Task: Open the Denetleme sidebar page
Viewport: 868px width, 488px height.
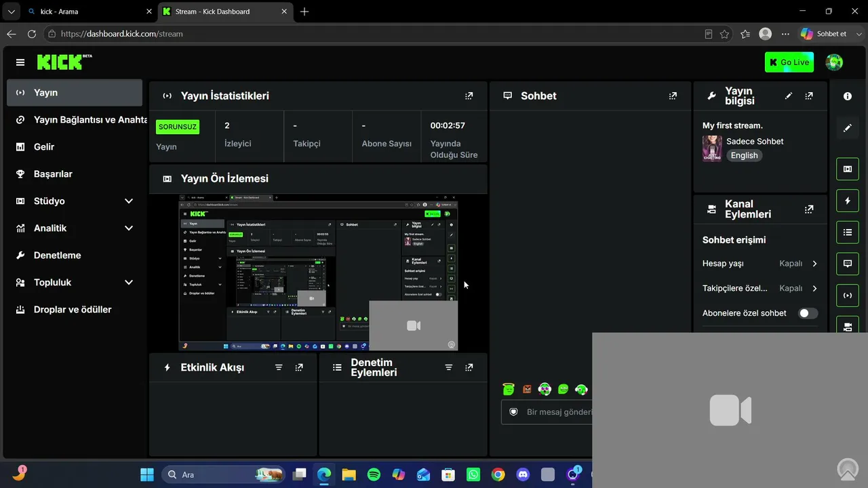Action: coord(75,256)
